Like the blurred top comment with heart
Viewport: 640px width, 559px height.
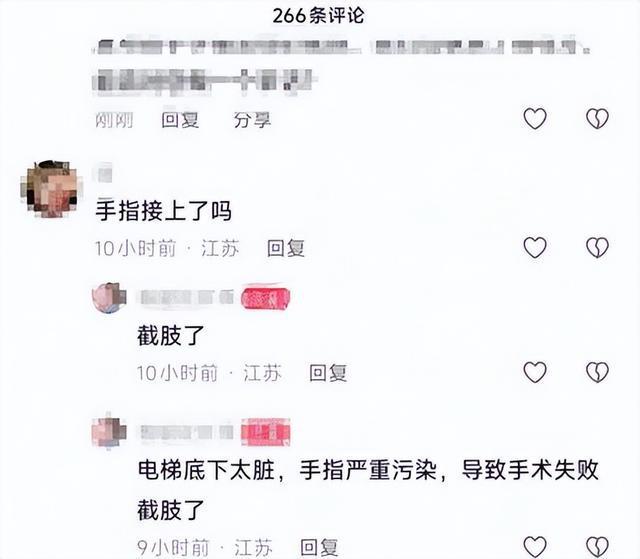click(x=535, y=119)
